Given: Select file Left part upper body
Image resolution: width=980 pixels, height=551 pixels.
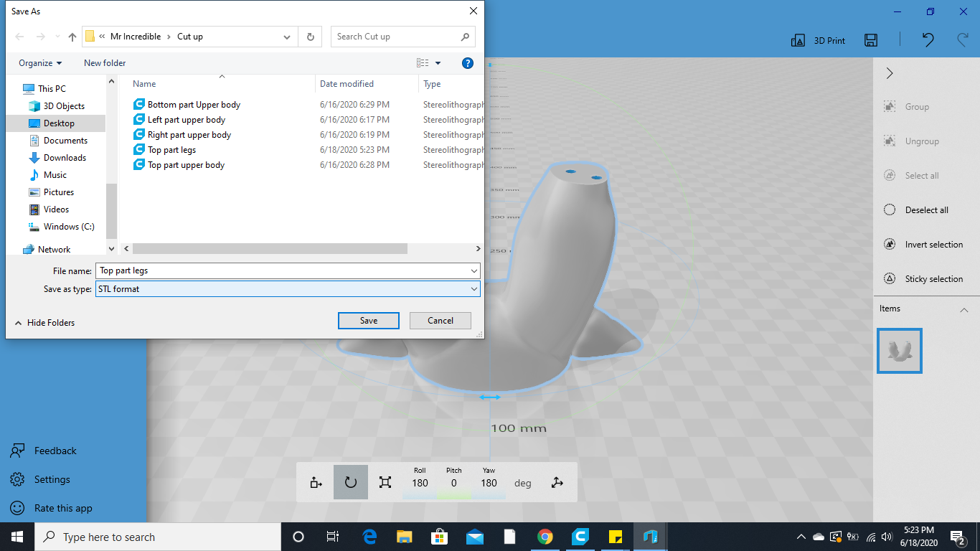Looking at the screenshot, I should (x=187, y=120).
